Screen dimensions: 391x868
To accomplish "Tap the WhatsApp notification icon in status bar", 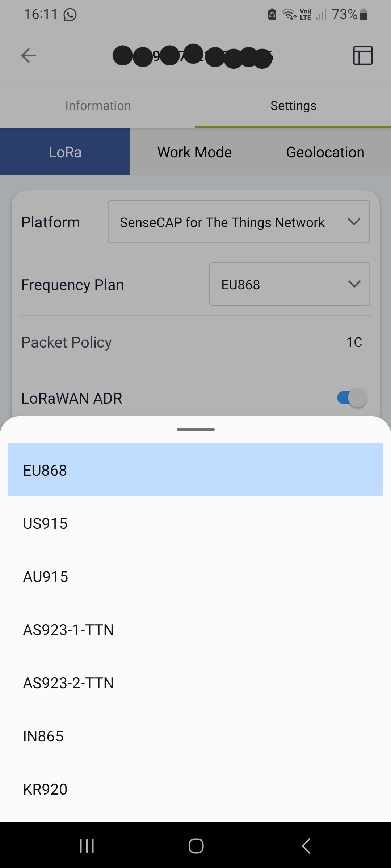I will coord(70,15).
